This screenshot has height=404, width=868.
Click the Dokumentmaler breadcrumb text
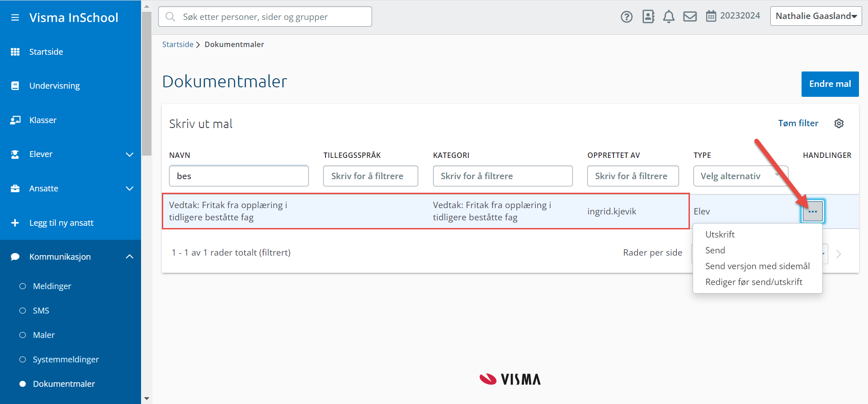tap(234, 44)
